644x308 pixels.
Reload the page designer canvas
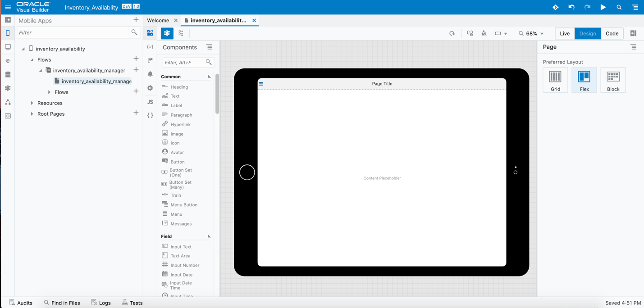pyautogui.click(x=452, y=33)
